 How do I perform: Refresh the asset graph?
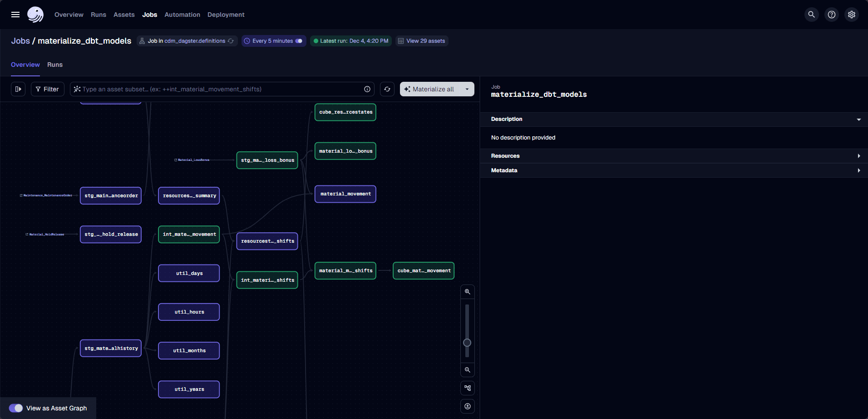pyautogui.click(x=387, y=89)
